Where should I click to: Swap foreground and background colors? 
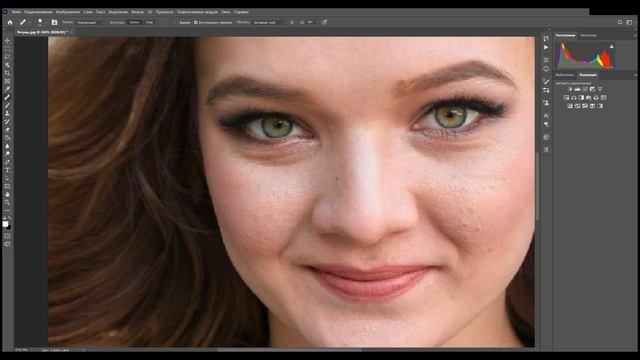tap(10, 218)
